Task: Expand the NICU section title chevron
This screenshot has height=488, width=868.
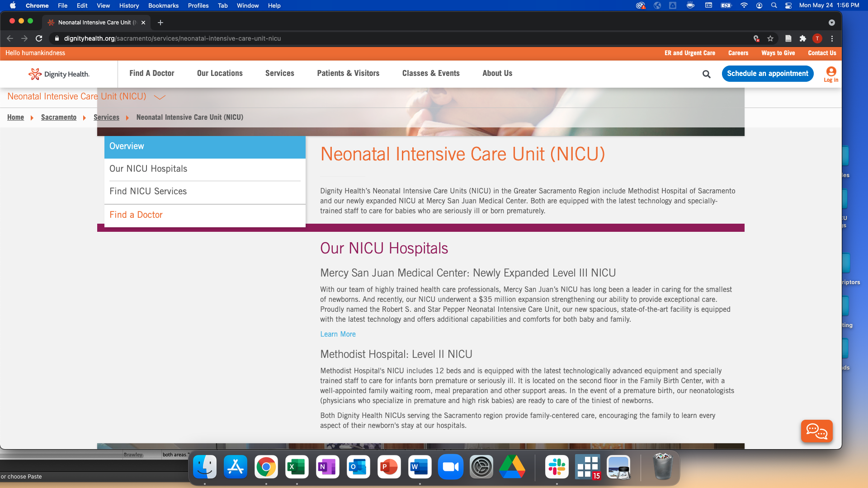Action: 160,97
